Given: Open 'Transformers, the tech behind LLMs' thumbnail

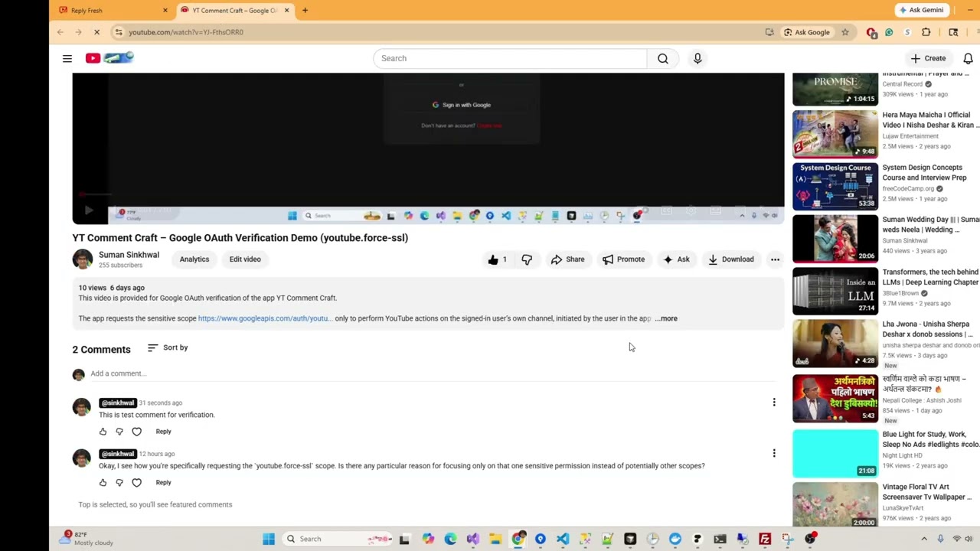Looking at the screenshot, I should pyautogui.click(x=835, y=291).
